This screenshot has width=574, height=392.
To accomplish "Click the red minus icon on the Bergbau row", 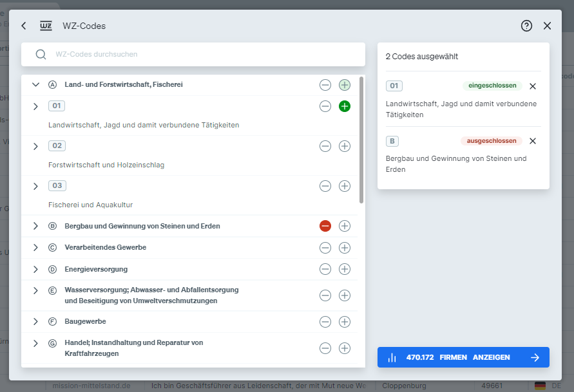I will click(x=325, y=226).
